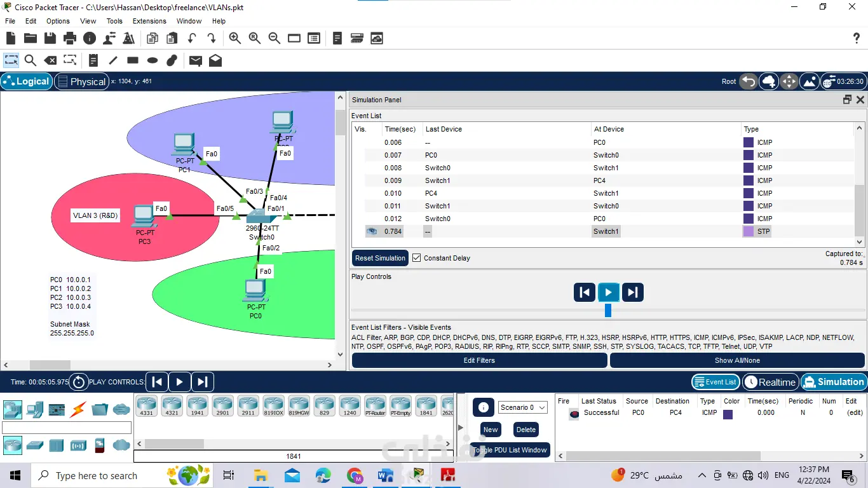Play the simulation in the Simulation Panel
Image resolution: width=868 pixels, height=488 pixels.
pyautogui.click(x=608, y=292)
